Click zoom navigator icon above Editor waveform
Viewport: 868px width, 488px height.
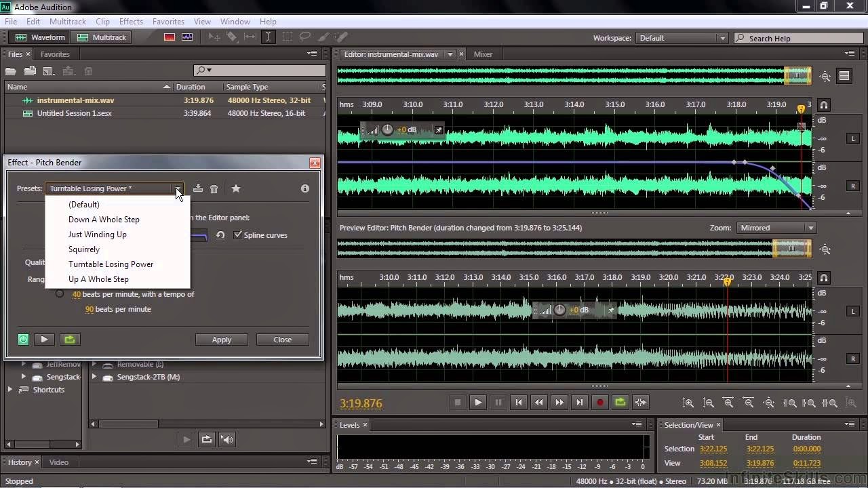click(825, 77)
